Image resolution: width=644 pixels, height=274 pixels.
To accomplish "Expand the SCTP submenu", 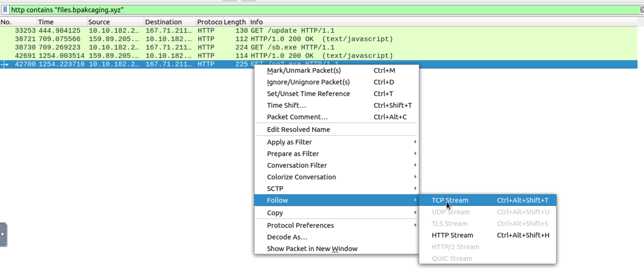I will (x=337, y=188).
